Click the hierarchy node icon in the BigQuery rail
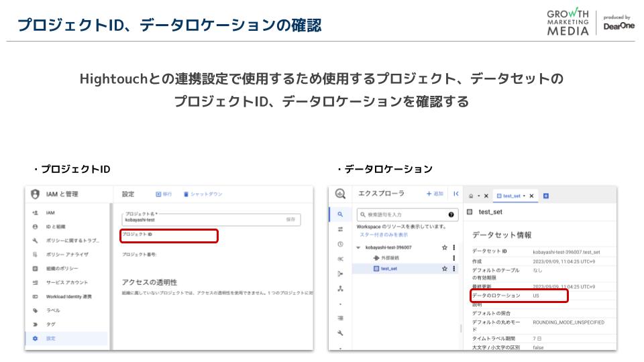The height and width of the screenshot is (362, 644). [340, 288]
